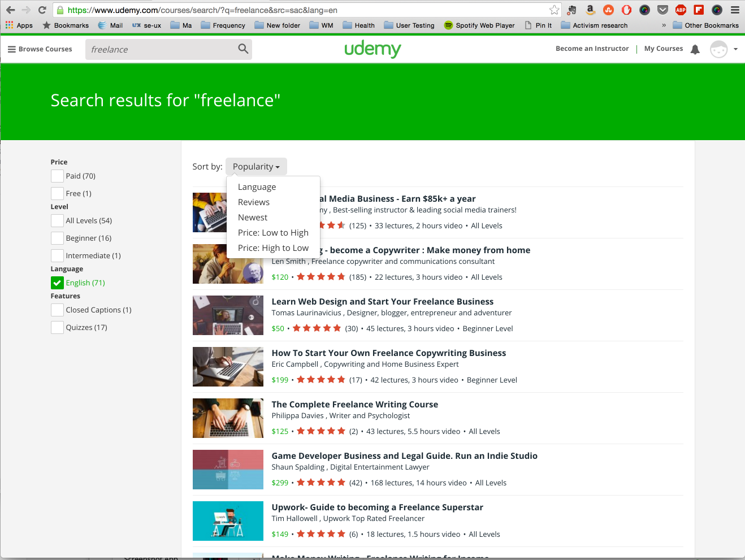Click the freelance search input field

click(161, 49)
